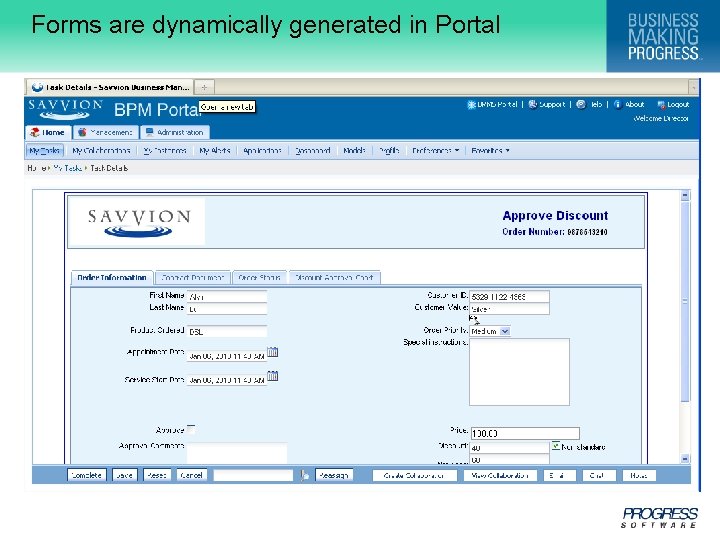This screenshot has width=720, height=540.
Task: Expand the Preferences menu
Action: [435, 150]
